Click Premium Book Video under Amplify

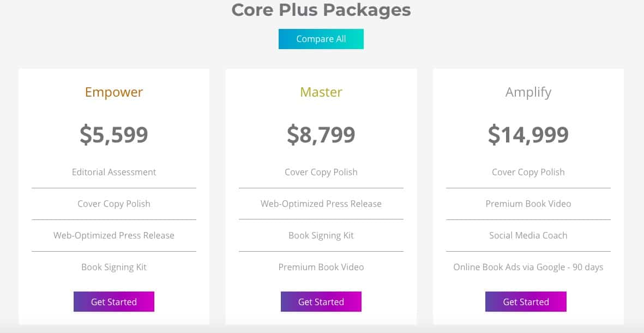tap(528, 204)
